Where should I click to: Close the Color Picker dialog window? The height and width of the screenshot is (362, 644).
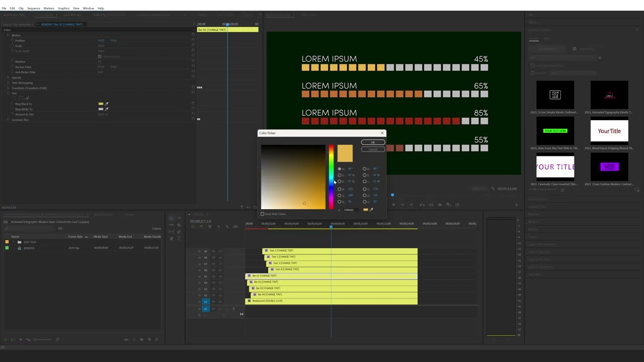(x=382, y=133)
